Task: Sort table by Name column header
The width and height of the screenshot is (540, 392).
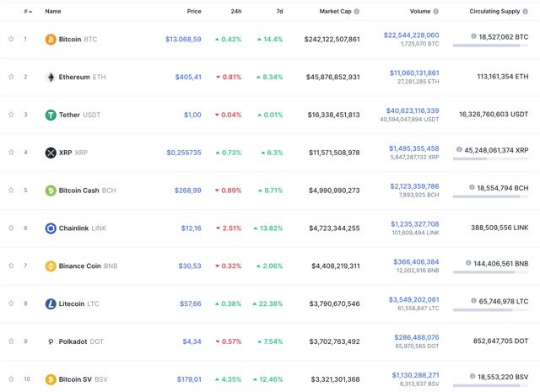Action: click(53, 11)
